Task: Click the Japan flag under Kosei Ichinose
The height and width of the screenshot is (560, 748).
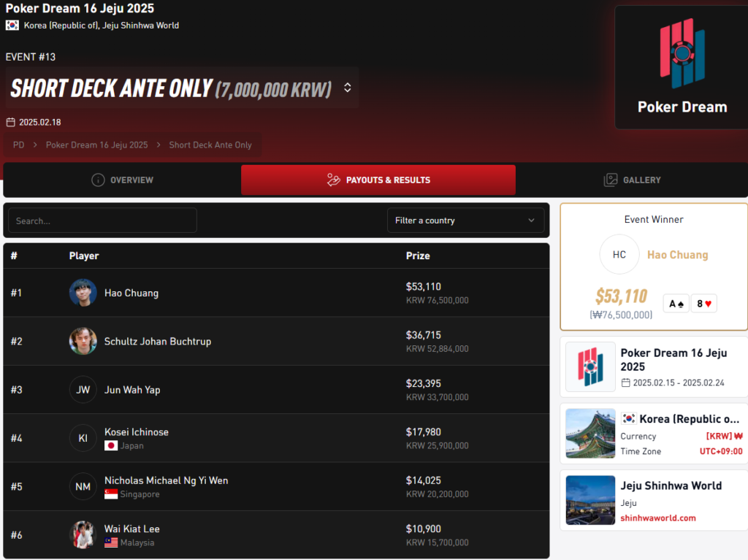Action: [x=111, y=445]
